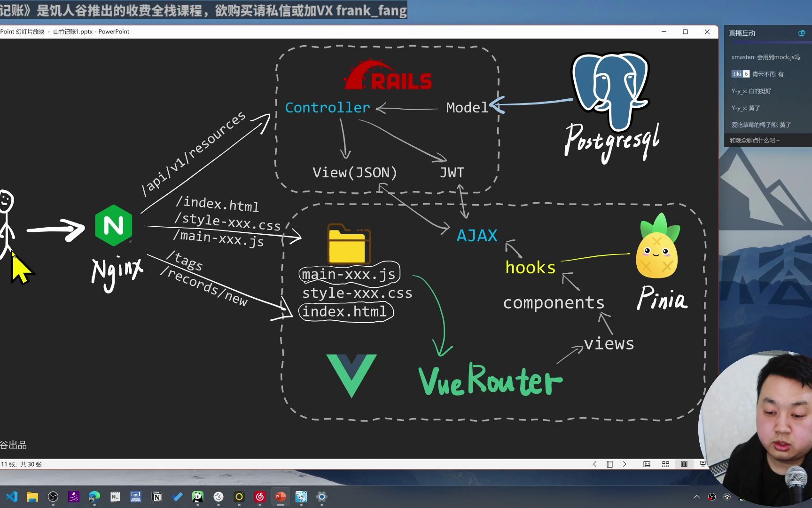Viewport: 812px width, 508px height.
Task: Click the xmastan chat message about mock.js
Action: coord(765,57)
